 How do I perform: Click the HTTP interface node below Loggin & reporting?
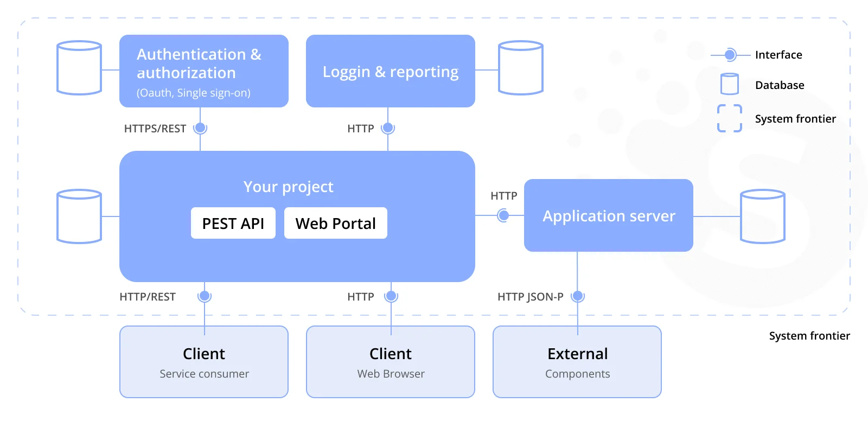coord(388,128)
